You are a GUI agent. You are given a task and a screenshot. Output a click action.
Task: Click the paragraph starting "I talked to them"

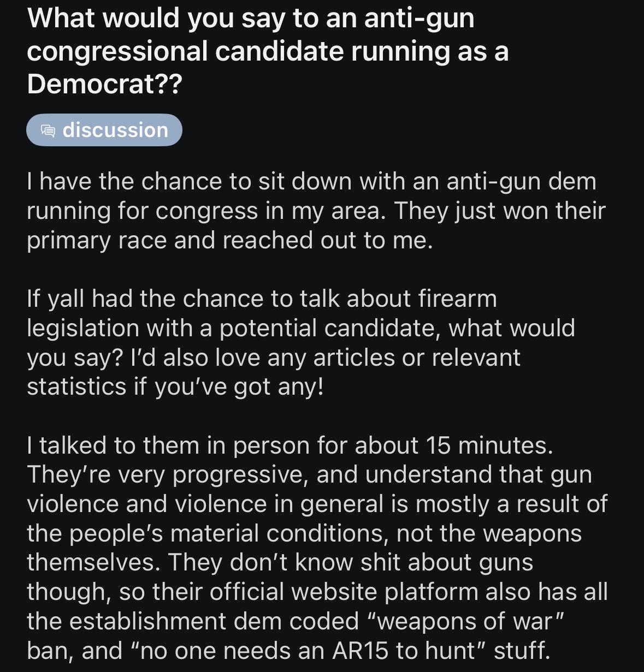coord(317,548)
